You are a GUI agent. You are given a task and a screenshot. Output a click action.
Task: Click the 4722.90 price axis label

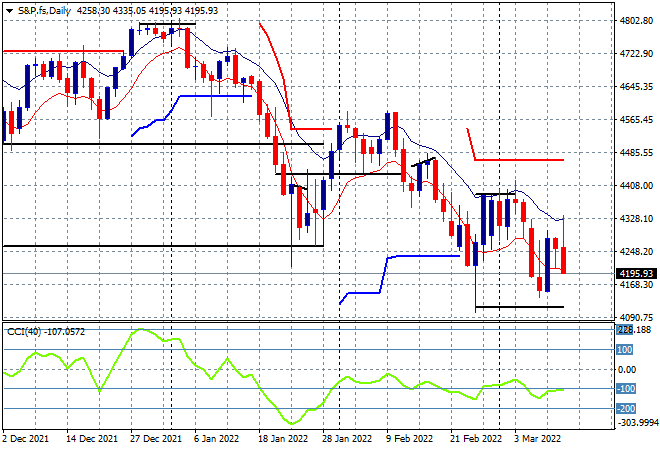(636, 54)
